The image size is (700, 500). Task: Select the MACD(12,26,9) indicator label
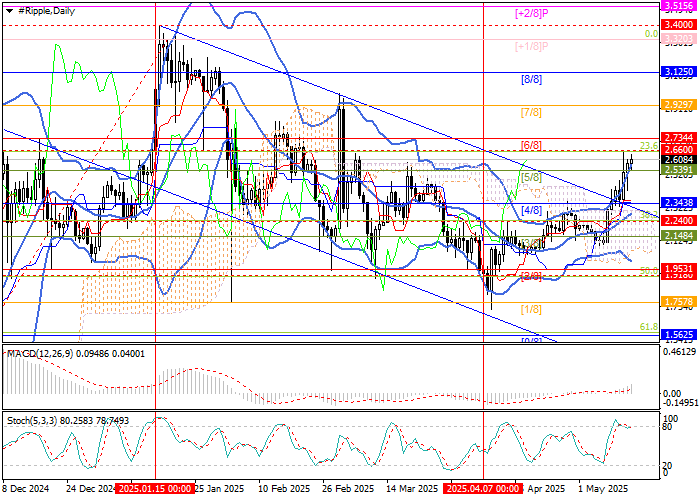(32, 353)
